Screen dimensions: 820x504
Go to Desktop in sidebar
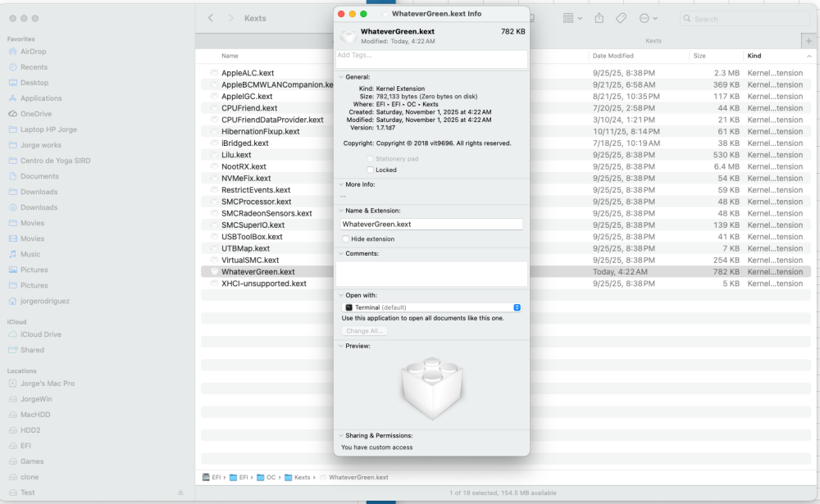[x=34, y=83]
